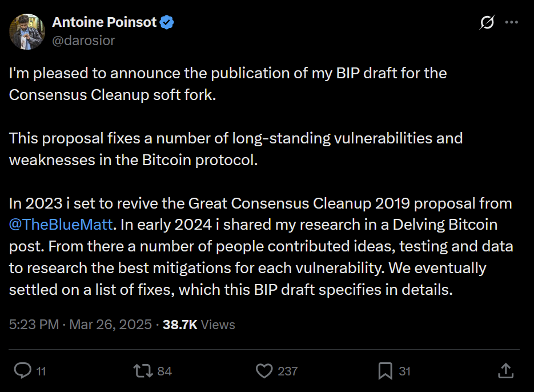534x392 pixels.
Task: Click the blue verified badge
Action: (x=167, y=23)
